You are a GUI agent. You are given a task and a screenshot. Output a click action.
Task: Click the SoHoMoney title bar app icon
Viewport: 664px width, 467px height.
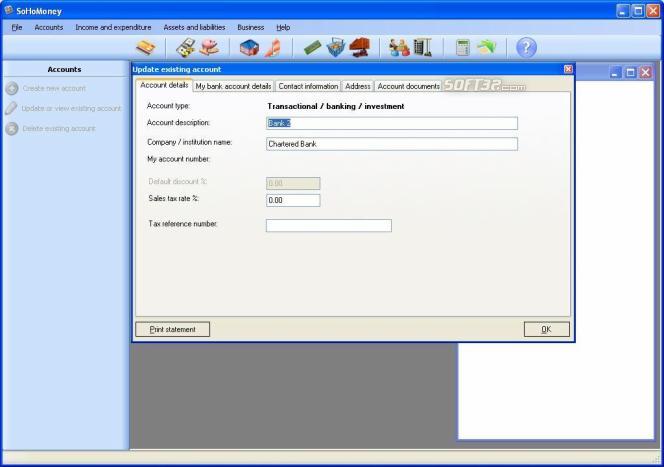tap(8, 10)
